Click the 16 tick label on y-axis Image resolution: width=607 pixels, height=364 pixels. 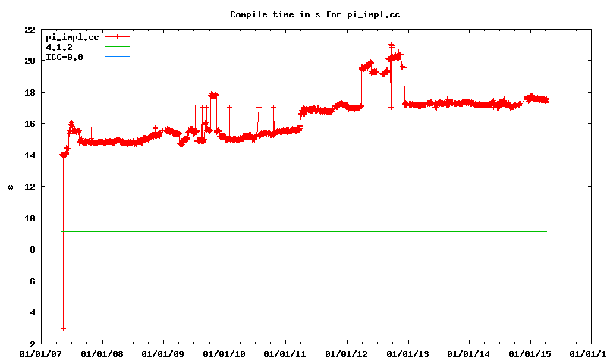[x=29, y=124]
